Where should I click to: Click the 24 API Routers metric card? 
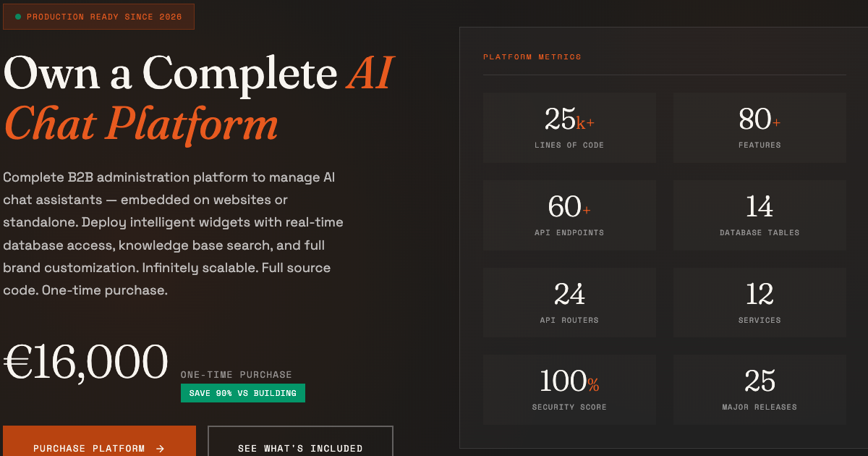coord(569,303)
